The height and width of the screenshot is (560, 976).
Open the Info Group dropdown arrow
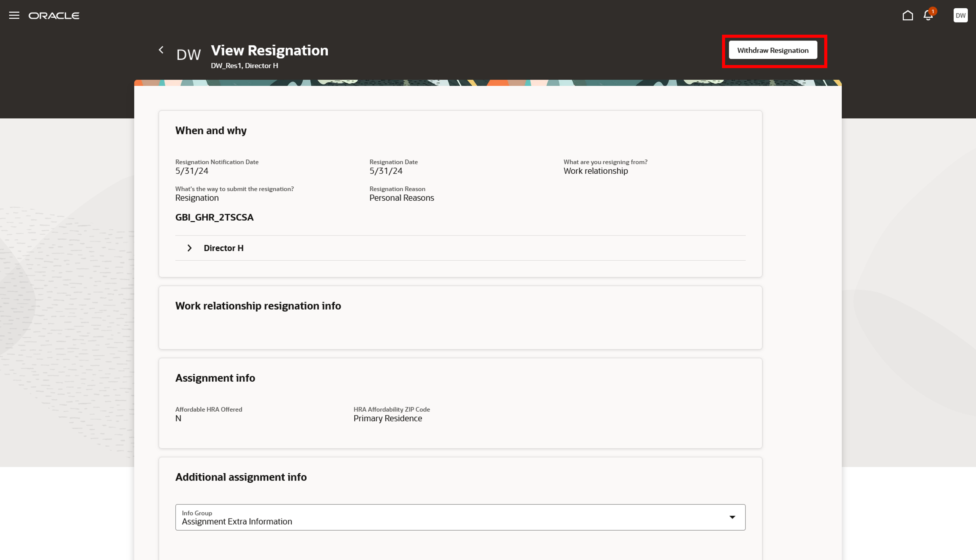point(732,517)
